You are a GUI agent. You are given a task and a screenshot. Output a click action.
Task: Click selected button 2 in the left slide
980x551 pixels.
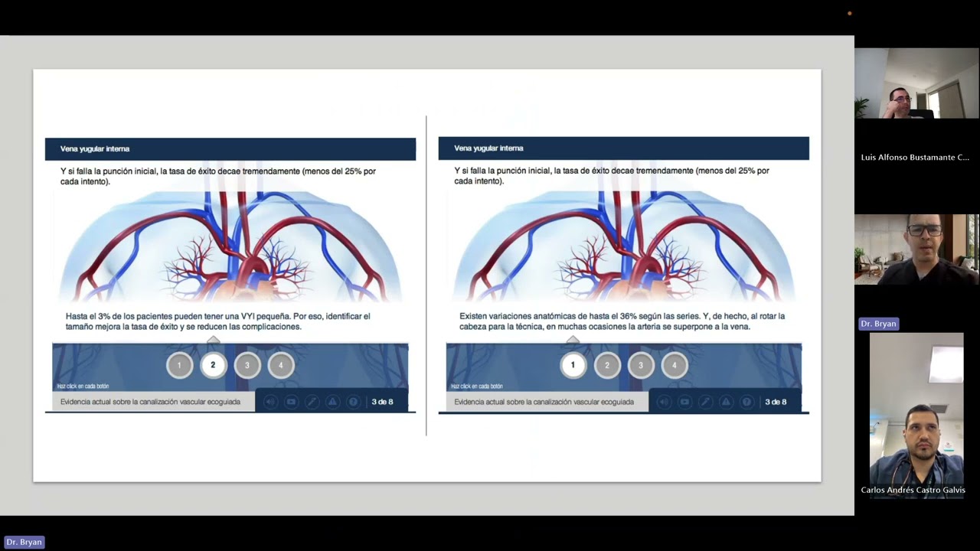pos(213,365)
